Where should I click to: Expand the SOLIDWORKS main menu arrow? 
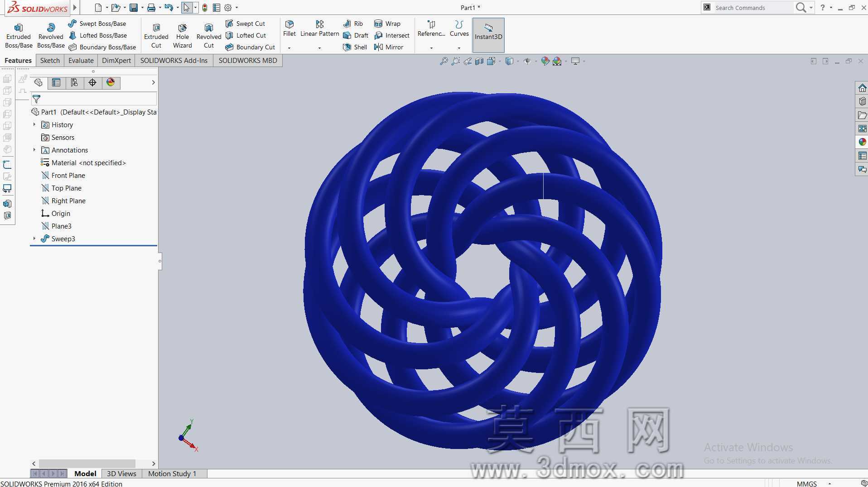(x=75, y=8)
